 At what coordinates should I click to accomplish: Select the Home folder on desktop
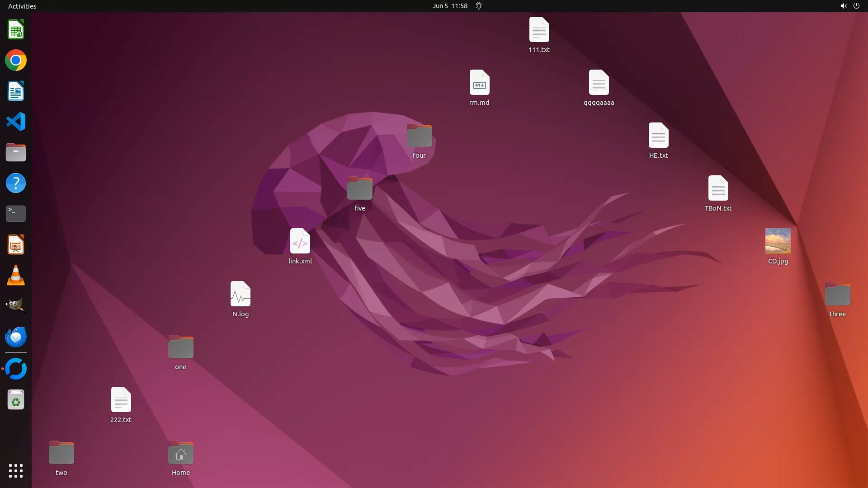click(180, 453)
